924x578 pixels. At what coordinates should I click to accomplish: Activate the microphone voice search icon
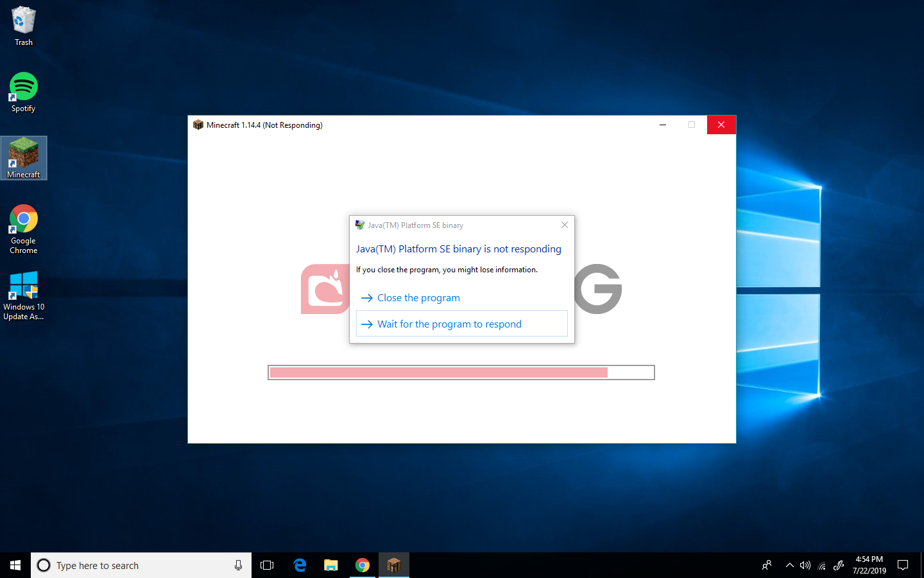point(238,565)
